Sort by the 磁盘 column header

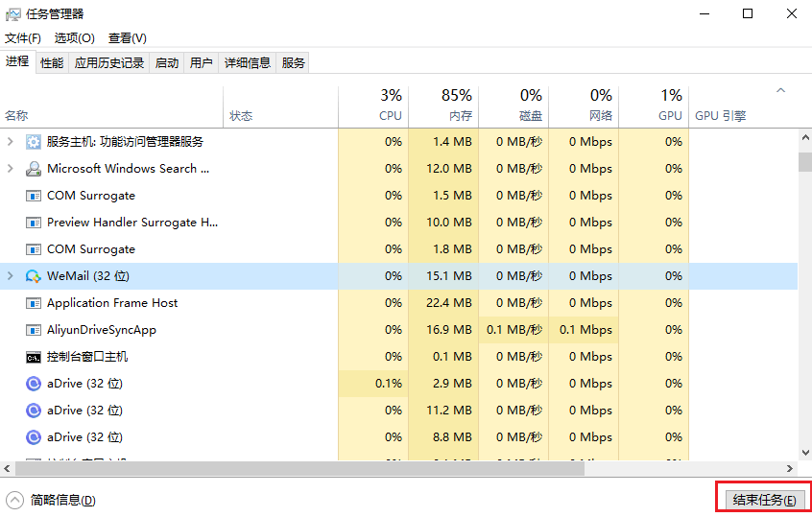[x=513, y=107]
